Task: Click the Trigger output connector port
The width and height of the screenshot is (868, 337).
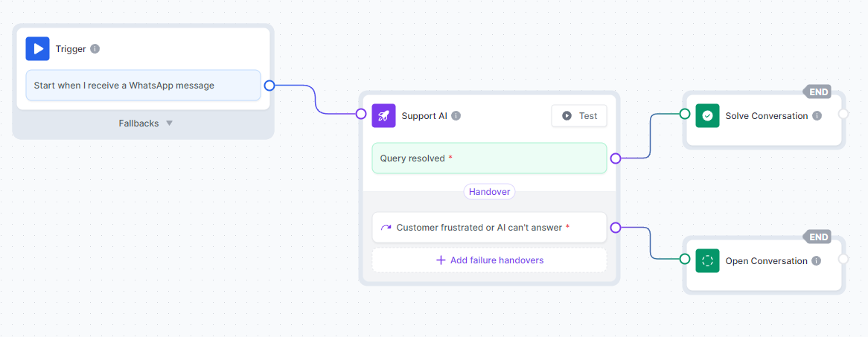Action: tap(269, 86)
